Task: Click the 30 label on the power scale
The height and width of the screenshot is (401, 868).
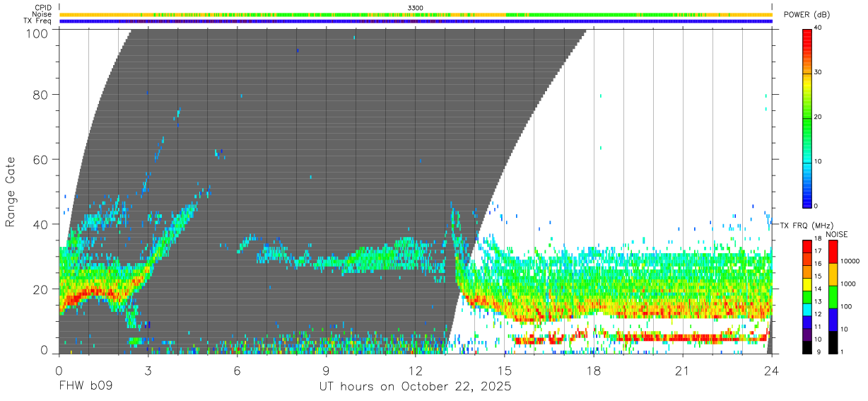Action: (x=819, y=73)
